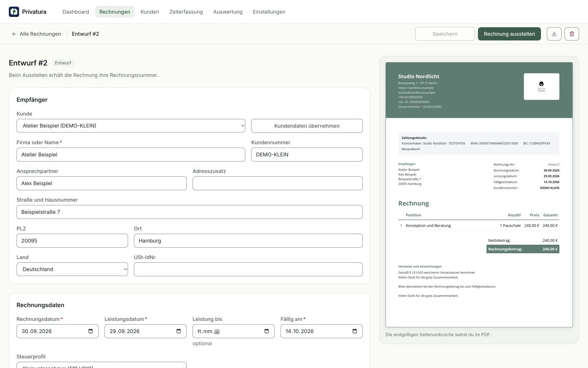
Task: Click the Firma oder Name field
Action: tap(131, 155)
